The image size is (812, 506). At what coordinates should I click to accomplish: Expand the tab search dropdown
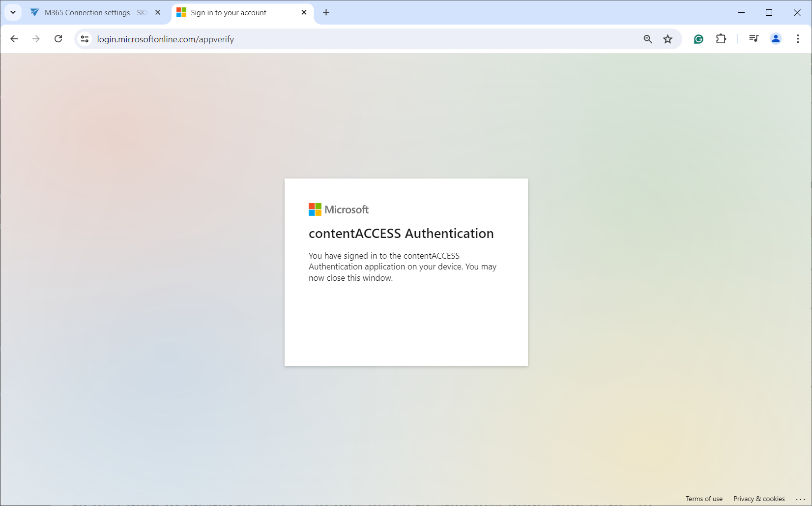pos(13,12)
